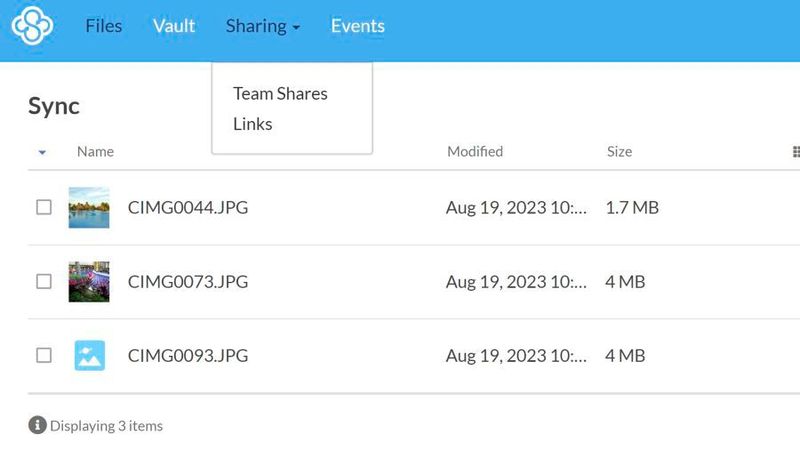This screenshot has height=450, width=800.
Task: Open the CIMG0073.JPG flower photo thumbnail
Action: (89, 282)
